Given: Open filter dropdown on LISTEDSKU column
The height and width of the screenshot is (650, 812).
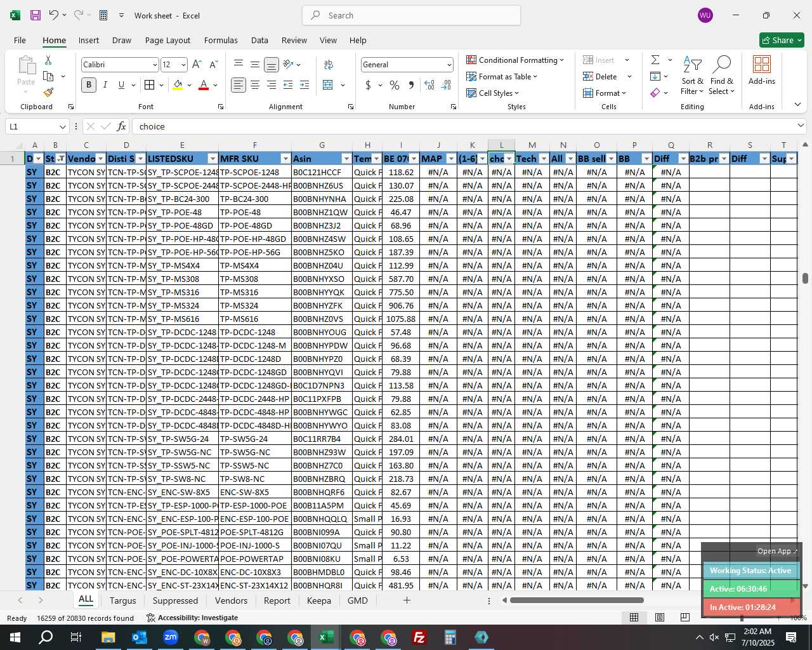Looking at the screenshot, I should click(x=213, y=159).
